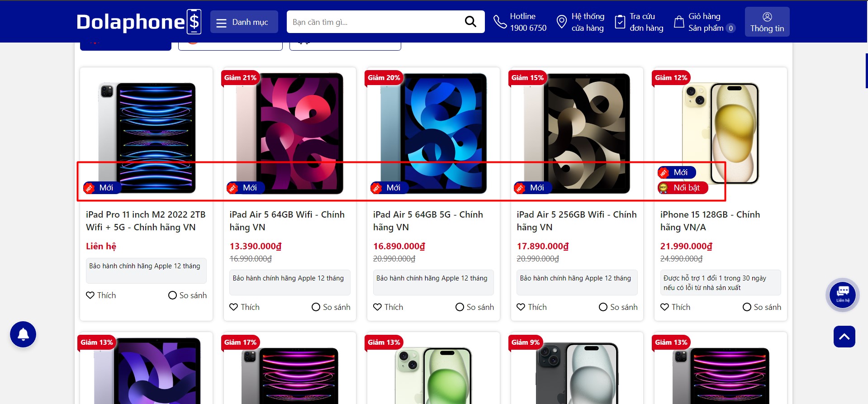Screen dimensions: 868x404
Task: Open iPhone 15 128GB product title link
Action: (x=710, y=221)
